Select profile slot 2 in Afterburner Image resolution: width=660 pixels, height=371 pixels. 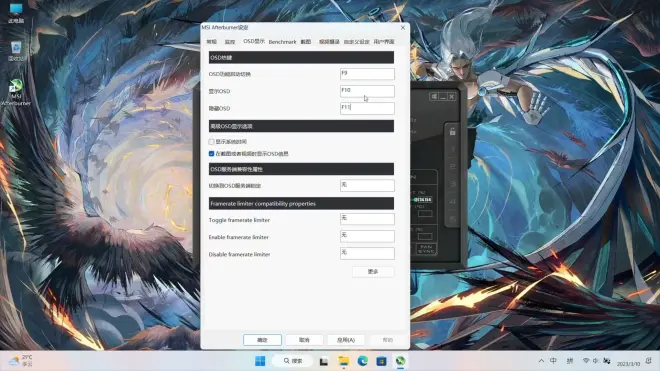coord(452,166)
